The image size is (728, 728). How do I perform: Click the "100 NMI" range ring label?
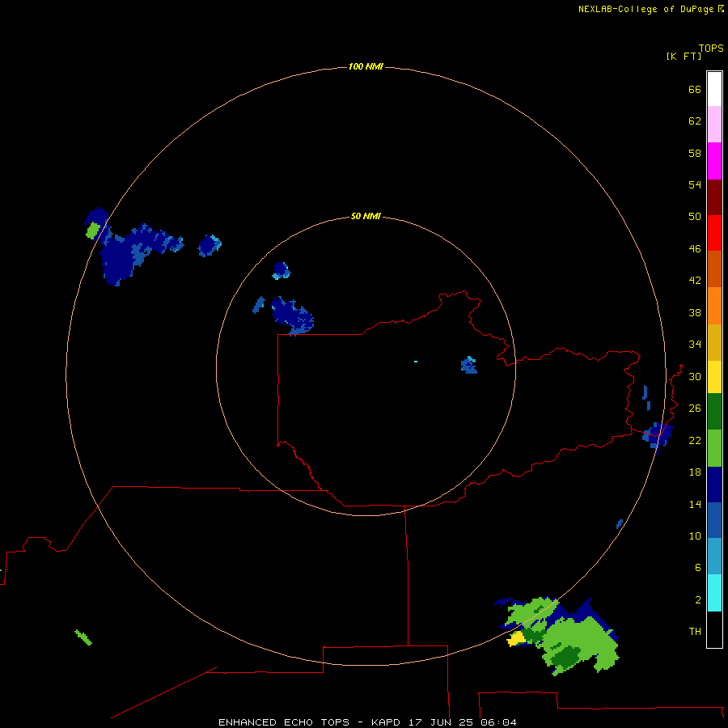click(366, 66)
